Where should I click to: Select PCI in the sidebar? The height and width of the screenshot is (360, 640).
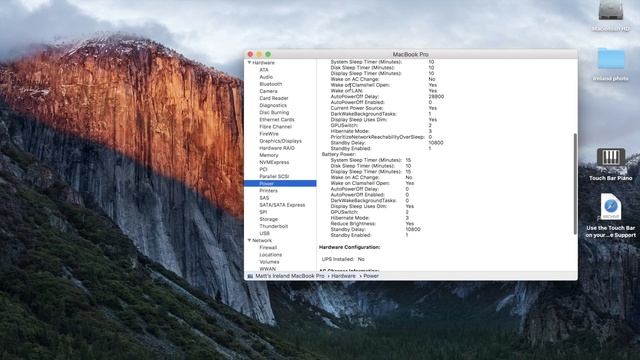[x=263, y=169]
